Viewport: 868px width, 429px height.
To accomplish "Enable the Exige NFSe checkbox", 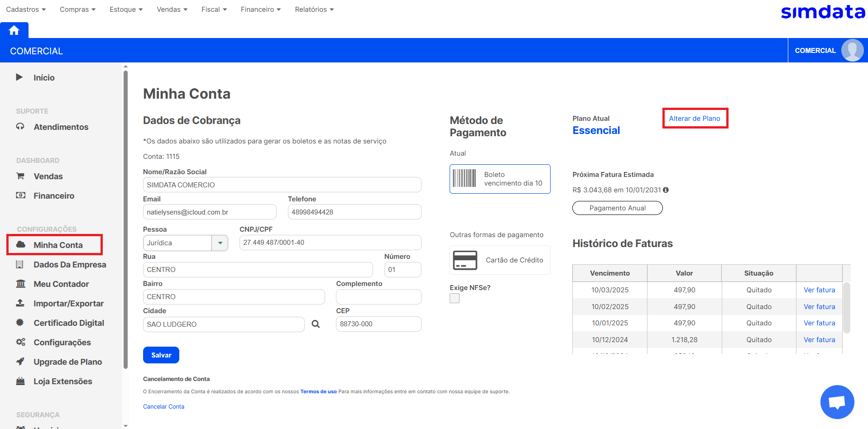I will point(455,298).
